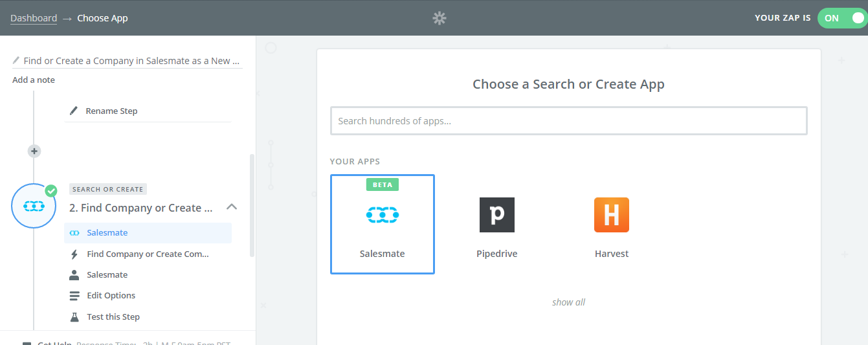
Task: Click the Edit Options lines icon
Action: [74, 296]
